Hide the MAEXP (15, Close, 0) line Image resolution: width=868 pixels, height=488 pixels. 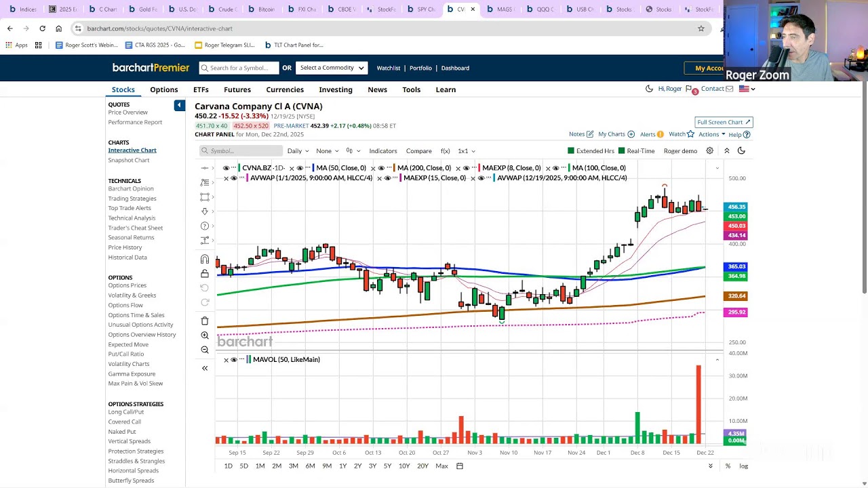click(x=387, y=178)
